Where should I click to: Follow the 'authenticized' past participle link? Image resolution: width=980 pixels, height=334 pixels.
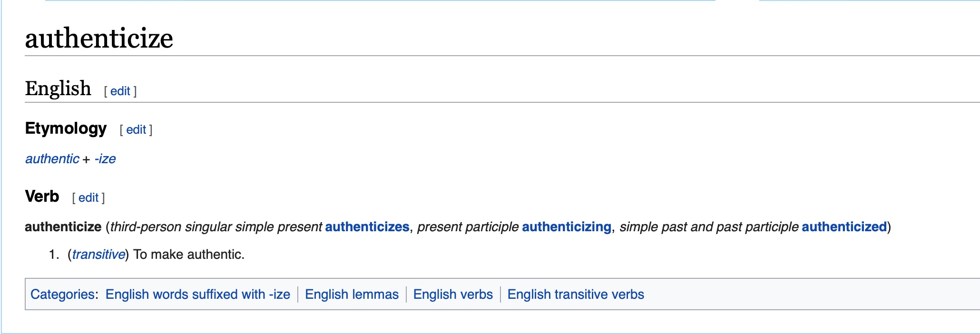coord(844,227)
